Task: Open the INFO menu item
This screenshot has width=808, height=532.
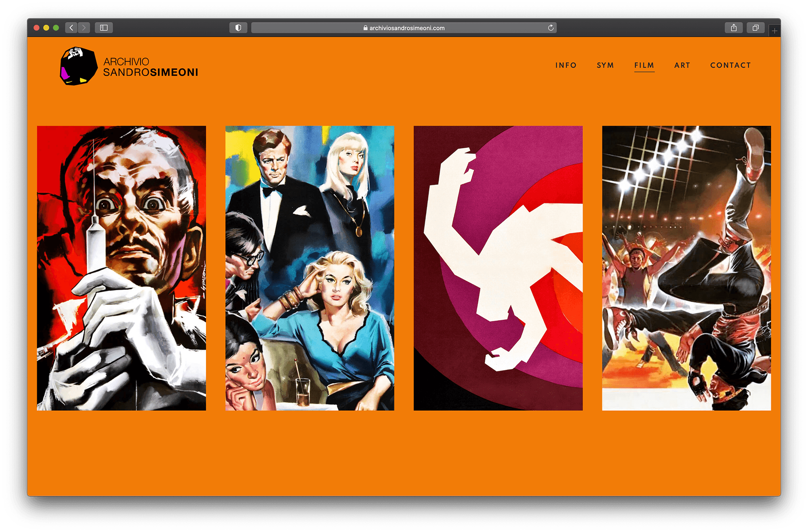Action: [566, 65]
